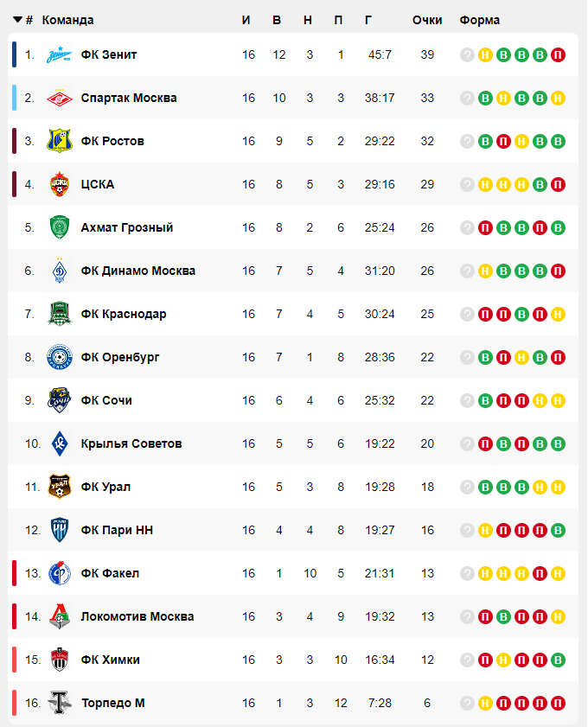This screenshot has width=588, height=727.
Task: Click Torpedo M's last red form badge
Action: click(558, 703)
